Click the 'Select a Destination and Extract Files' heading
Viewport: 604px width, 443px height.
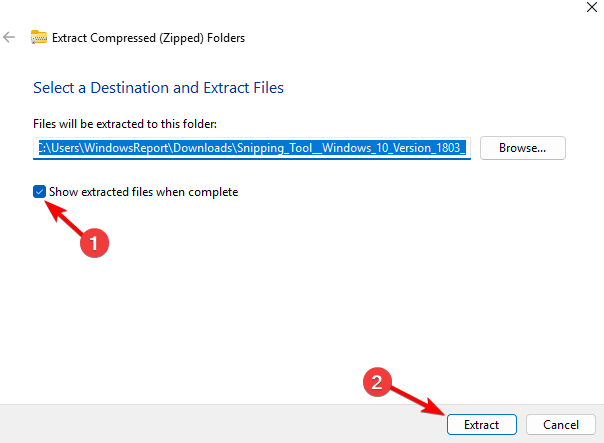tap(158, 88)
